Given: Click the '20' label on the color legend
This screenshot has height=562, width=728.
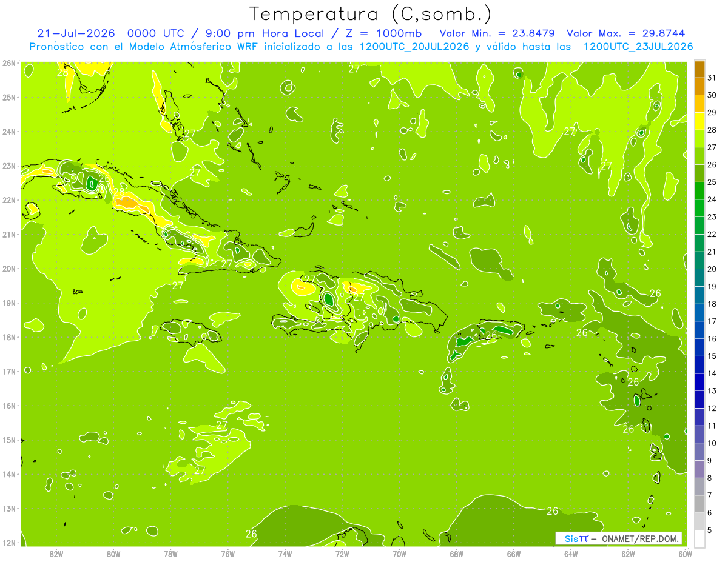Looking at the screenshot, I should (x=712, y=269).
